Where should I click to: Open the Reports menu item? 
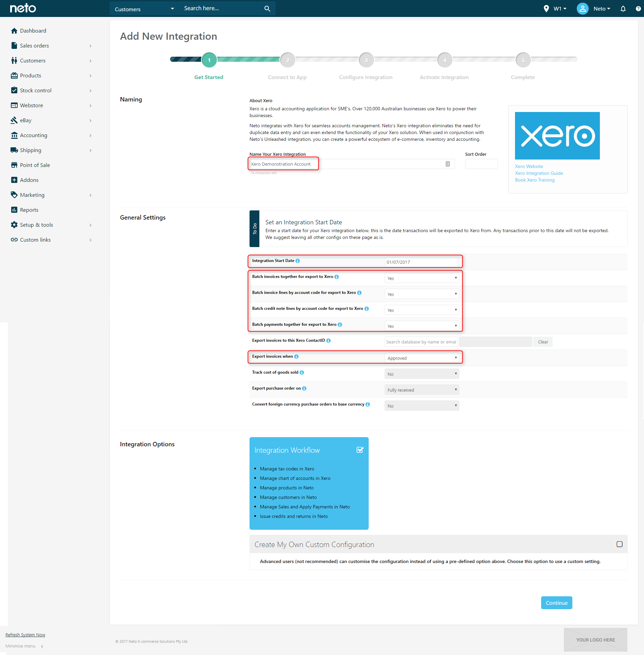29,210
